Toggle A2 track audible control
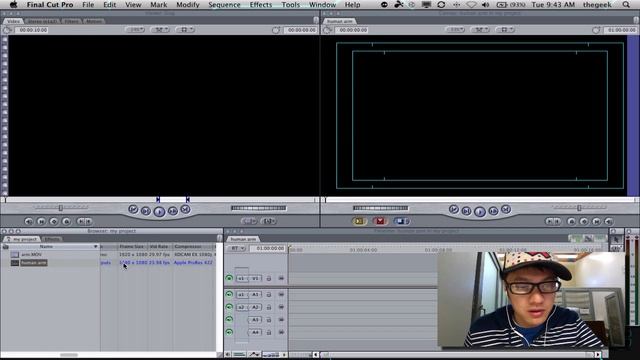640x360 pixels. [x=229, y=307]
